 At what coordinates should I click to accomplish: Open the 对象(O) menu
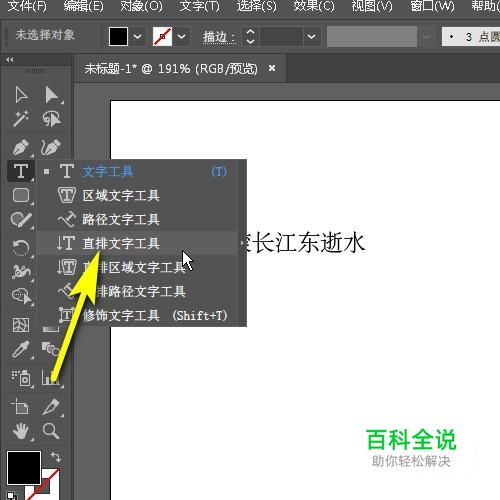[141, 6]
